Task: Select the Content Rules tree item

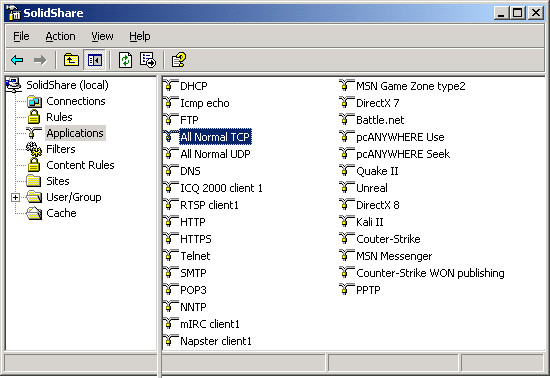Action: [80, 165]
